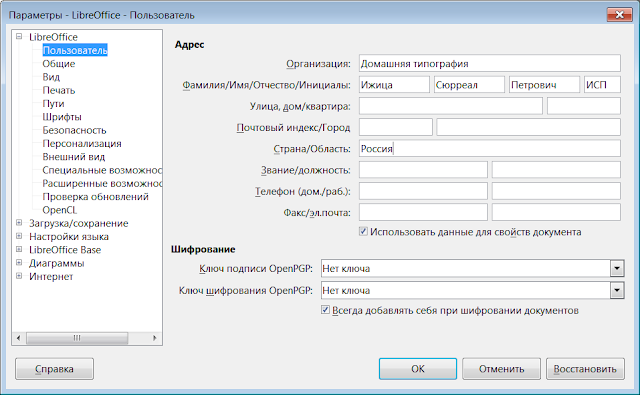Click tree scrollbar left arrow

(18, 338)
